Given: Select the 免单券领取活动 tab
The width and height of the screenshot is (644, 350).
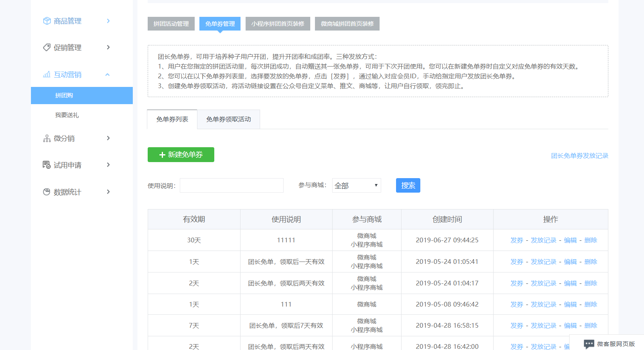Looking at the screenshot, I should tap(229, 119).
